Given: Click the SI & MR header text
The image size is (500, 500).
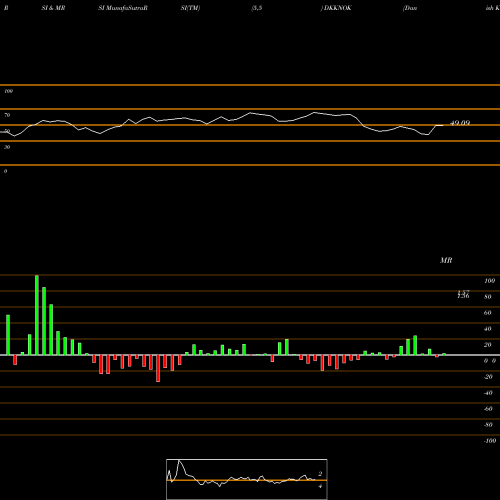Looking at the screenshot, I should coord(53,8).
